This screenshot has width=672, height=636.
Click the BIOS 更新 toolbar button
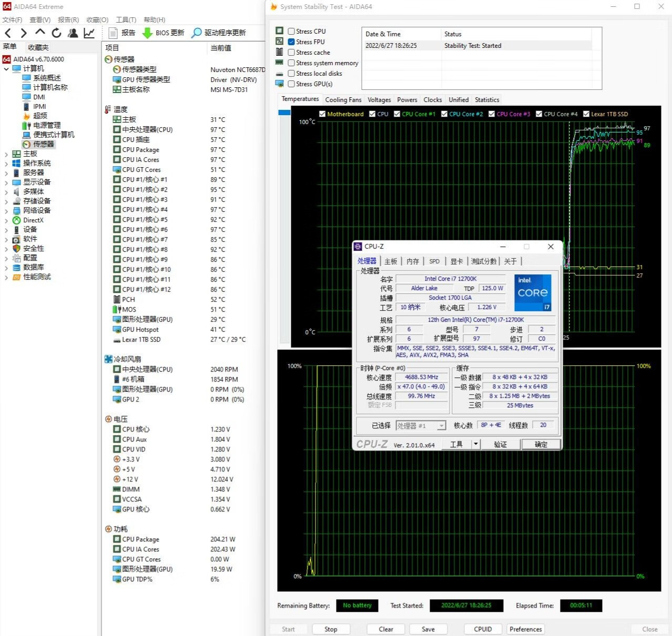(163, 33)
